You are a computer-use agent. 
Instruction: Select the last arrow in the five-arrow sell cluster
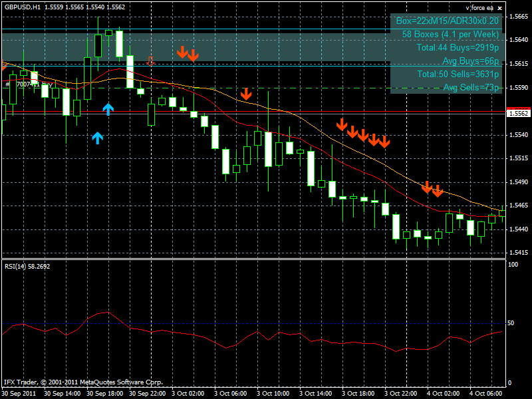pyautogui.click(x=384, y=141)
